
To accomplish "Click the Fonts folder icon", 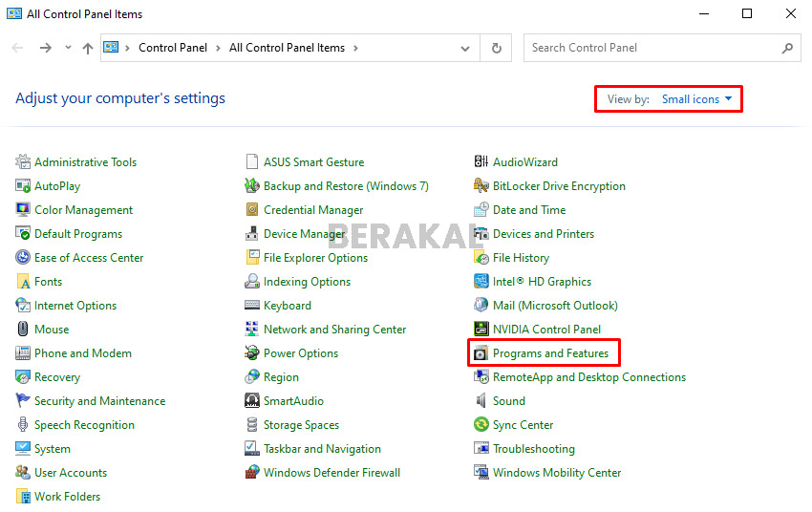I will point(23,281).
